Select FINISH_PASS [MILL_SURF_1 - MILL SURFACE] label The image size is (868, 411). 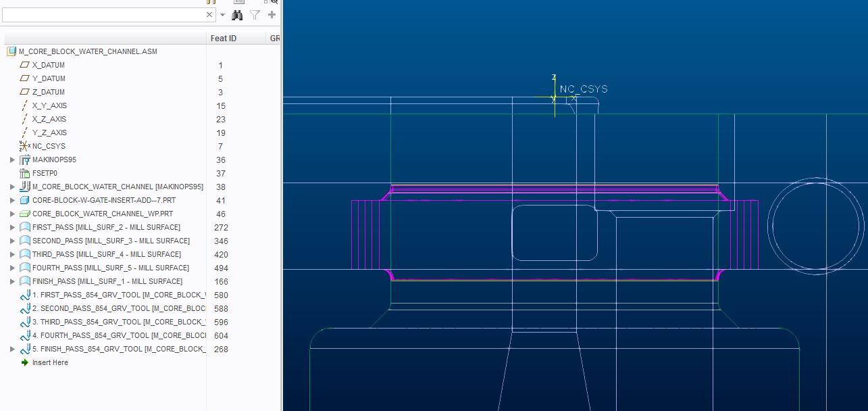tap(107, 281)
